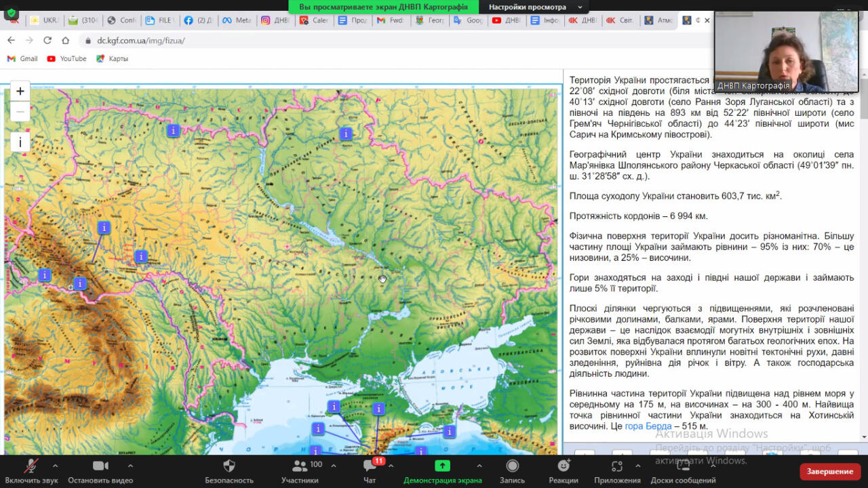Image resolution: width=868 pixels, height=488 pixels.
Task: Open info marker in the northwestern Polissia area
Action: pyautogui.click(x=173, y=130)
